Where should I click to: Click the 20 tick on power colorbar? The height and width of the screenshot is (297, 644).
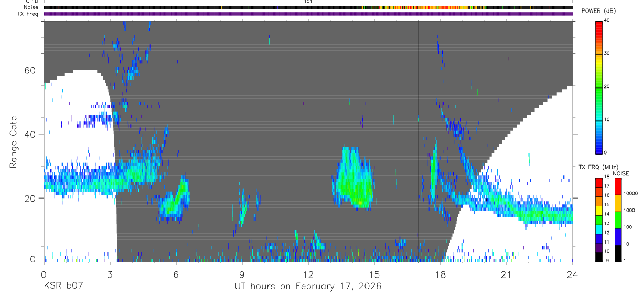pos(607,86)
